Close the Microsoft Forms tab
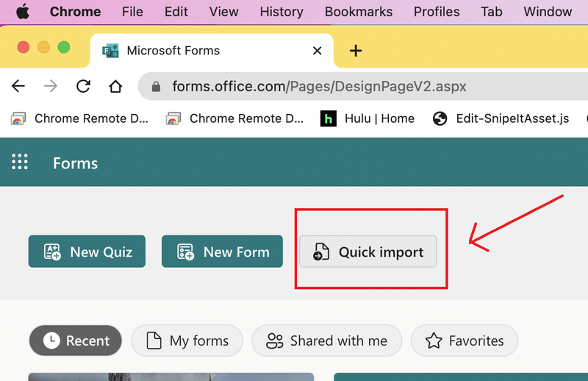This screenshot has width=588, height=381. coord(318,51)
